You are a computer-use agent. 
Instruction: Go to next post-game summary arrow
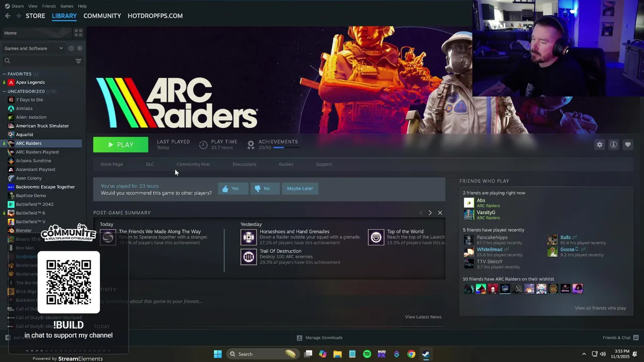click(x=430, y=213)
